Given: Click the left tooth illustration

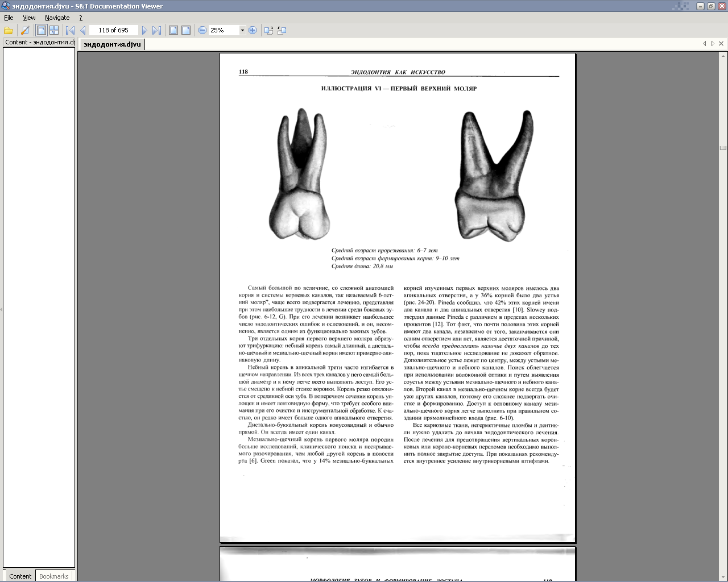Looking at the screenshot, I should [299, 173].
